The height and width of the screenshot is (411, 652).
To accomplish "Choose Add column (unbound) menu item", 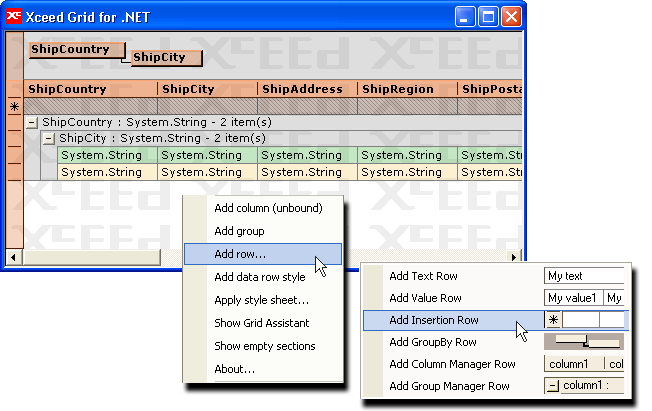I will click(263, 208).
